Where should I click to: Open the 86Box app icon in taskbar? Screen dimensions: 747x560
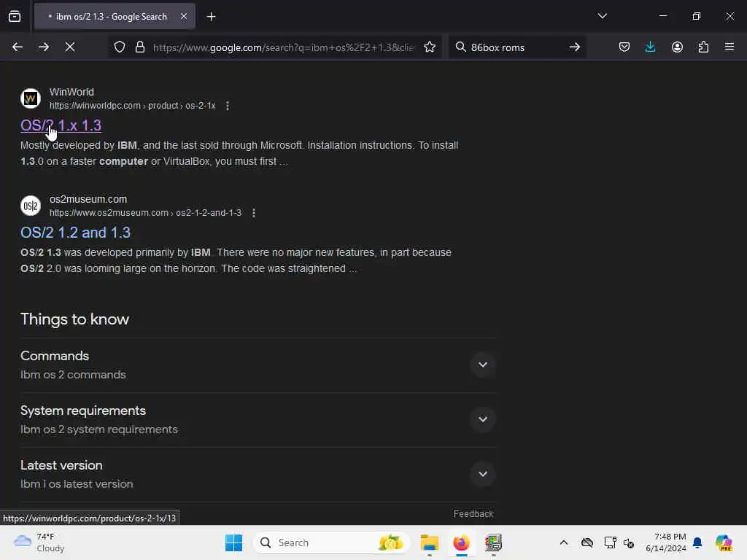[x=493, y=542]
